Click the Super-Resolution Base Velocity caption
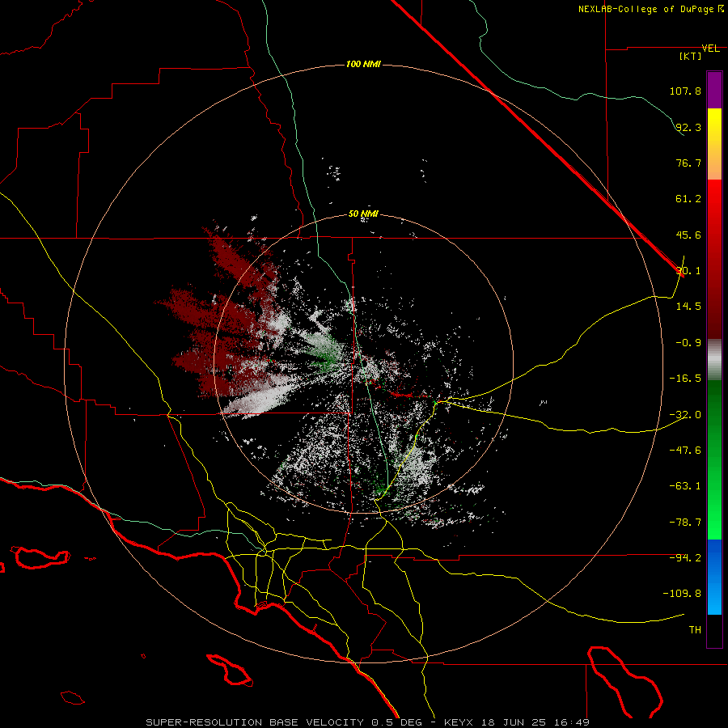This screenshot has height=728, width=728. click(x=368, y=722)
